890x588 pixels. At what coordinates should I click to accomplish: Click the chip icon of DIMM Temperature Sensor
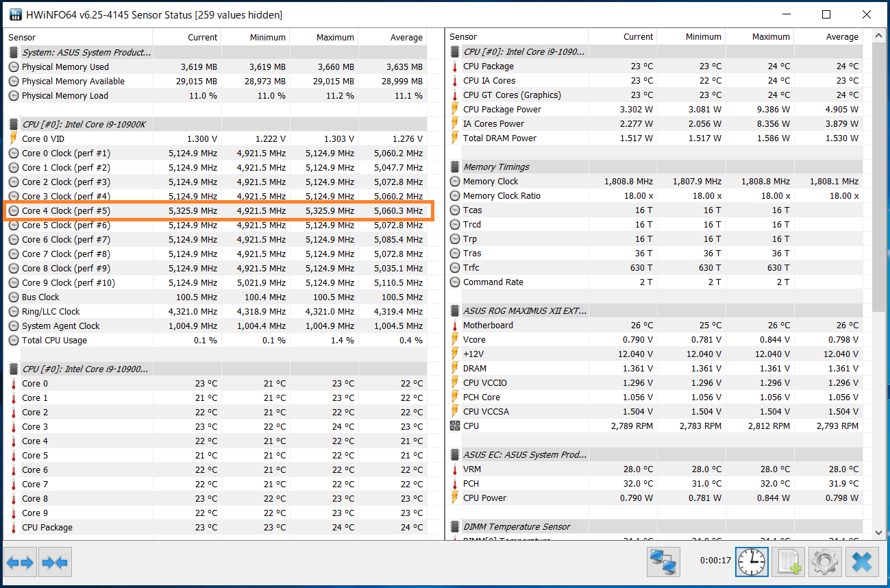pyautogui.click(x=455, y=526)
